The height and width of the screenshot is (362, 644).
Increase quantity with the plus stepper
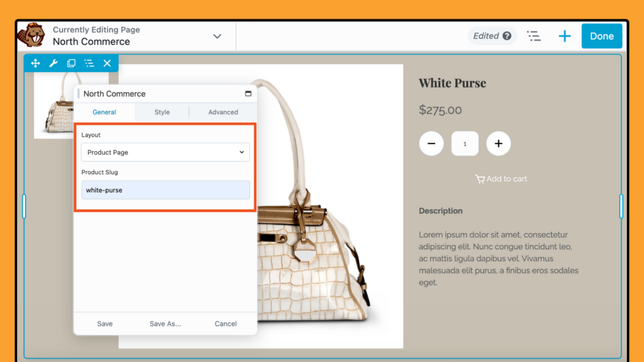(x=498, y=143)
